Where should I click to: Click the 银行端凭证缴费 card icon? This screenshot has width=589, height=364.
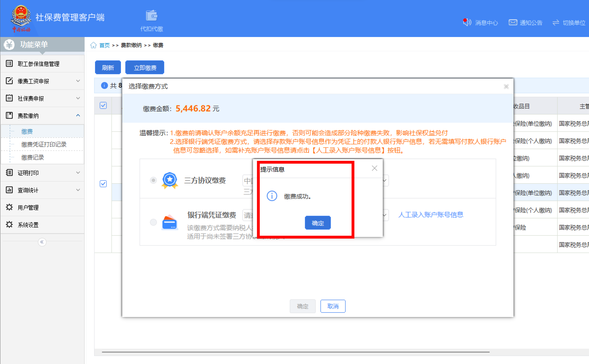click(x=169, y=222)
